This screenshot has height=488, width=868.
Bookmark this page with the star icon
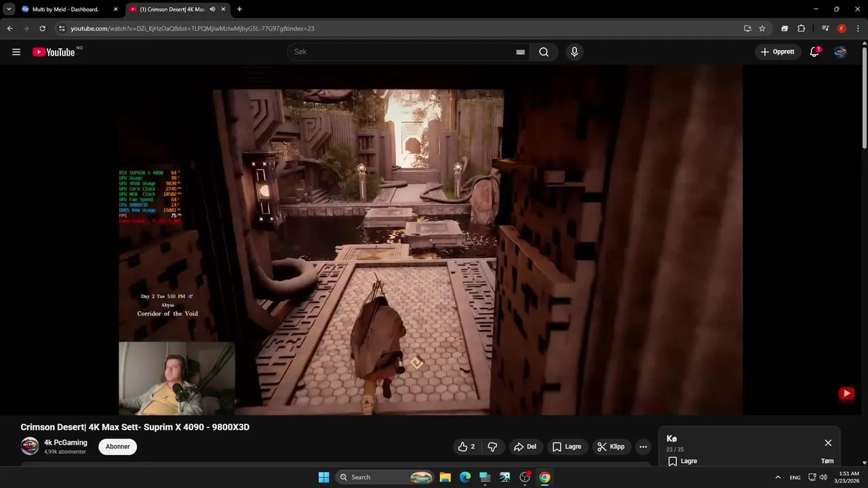click(x=762, y=28)
